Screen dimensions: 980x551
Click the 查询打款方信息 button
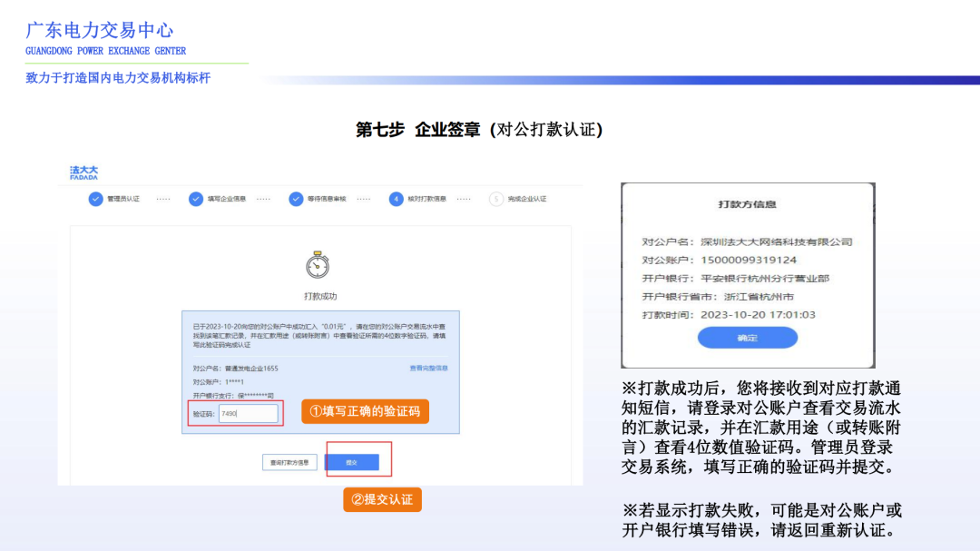[289, 461]
